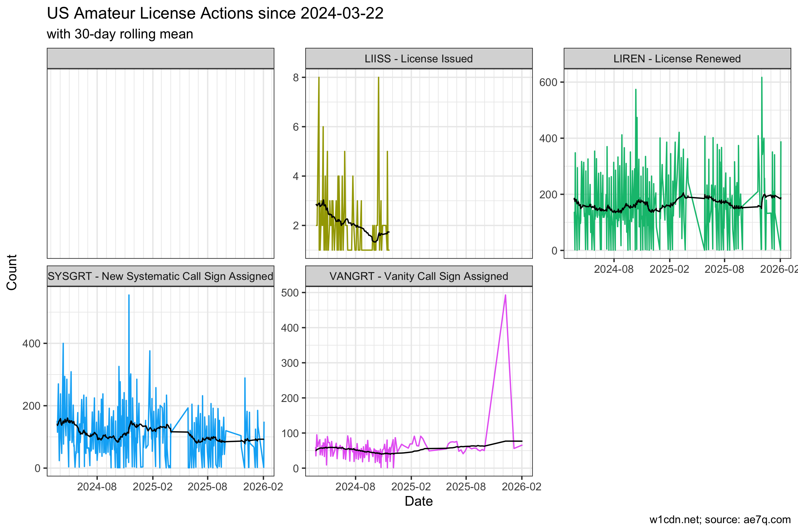Click the 2026-02 tick label under VANGRT

tap(521, 486)
